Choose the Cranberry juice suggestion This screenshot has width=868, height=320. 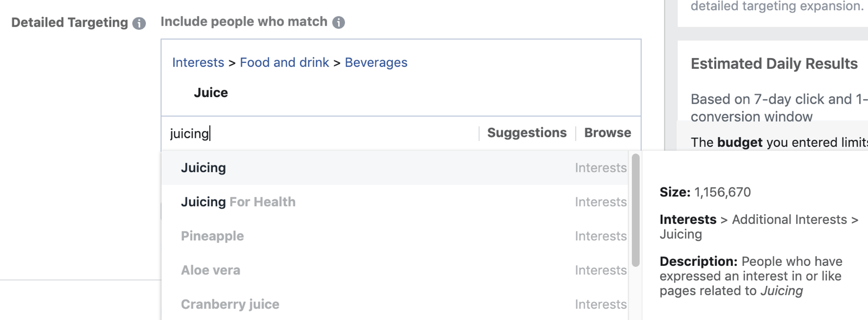[395, 304]
